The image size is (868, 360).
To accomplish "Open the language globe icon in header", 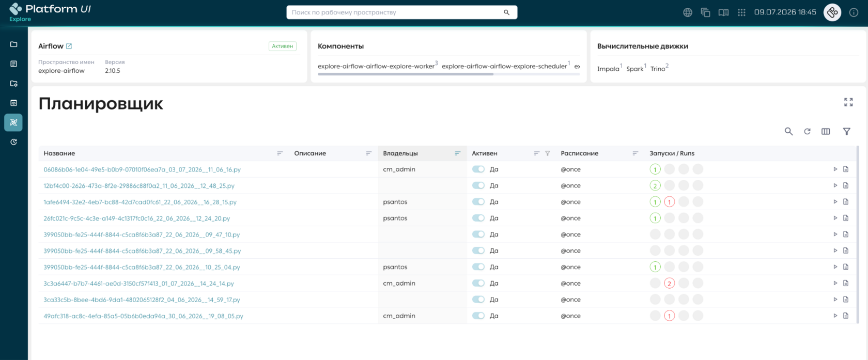I will coord(688,12).
